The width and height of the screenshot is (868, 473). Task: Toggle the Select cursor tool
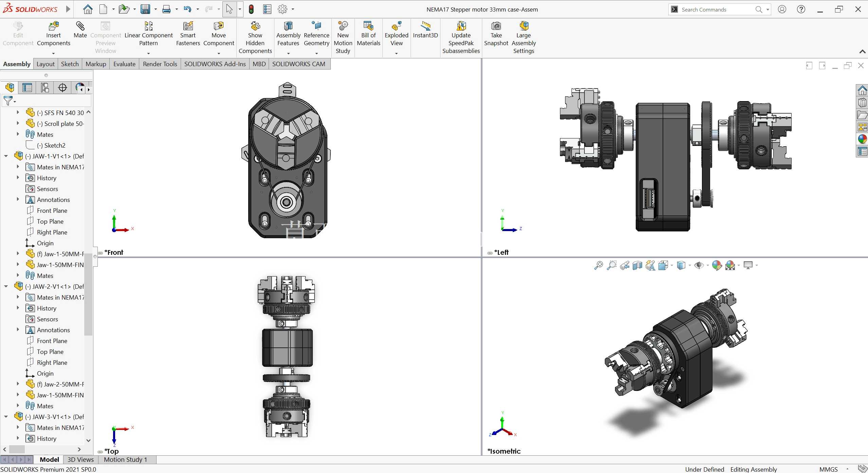tap(229, 9)
